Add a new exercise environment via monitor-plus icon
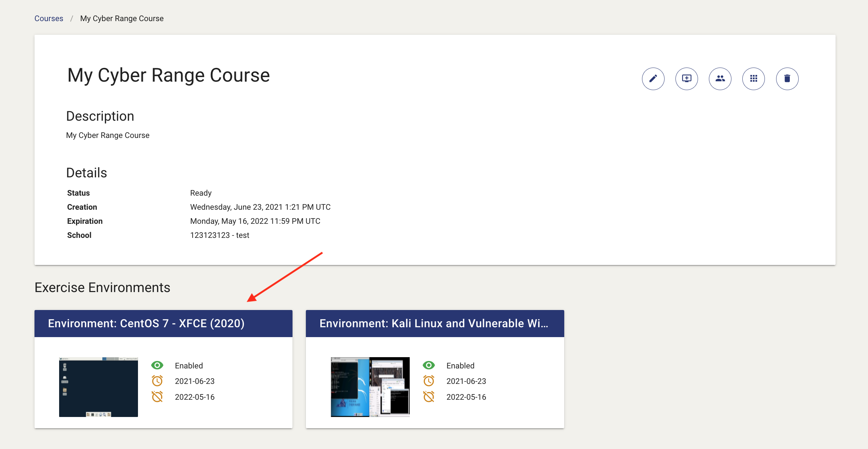 pos(686,79)
